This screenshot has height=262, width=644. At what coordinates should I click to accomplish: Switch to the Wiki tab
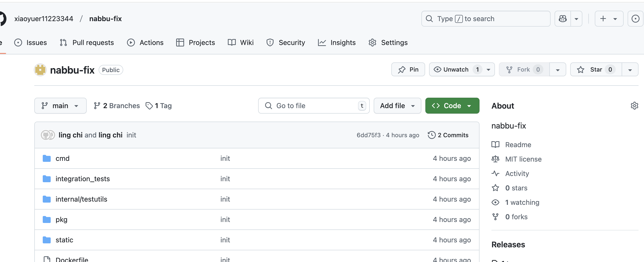241,43
